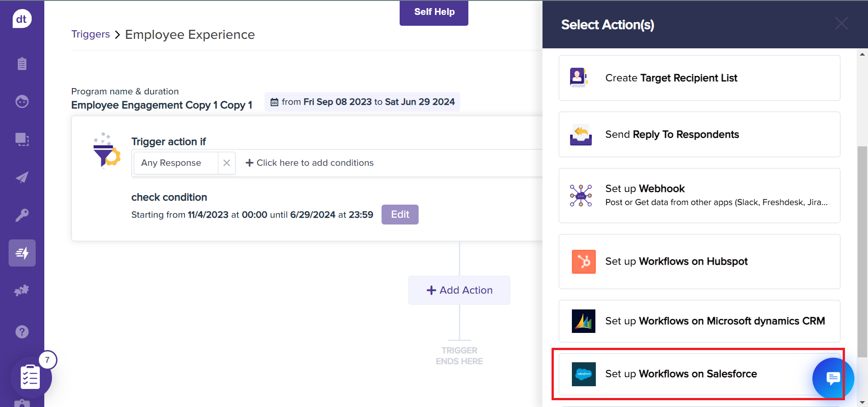Image resolution: width=868 pixels, height=407 pixels.
Task: Open the question mark help icon
Action: click(22, 332)
